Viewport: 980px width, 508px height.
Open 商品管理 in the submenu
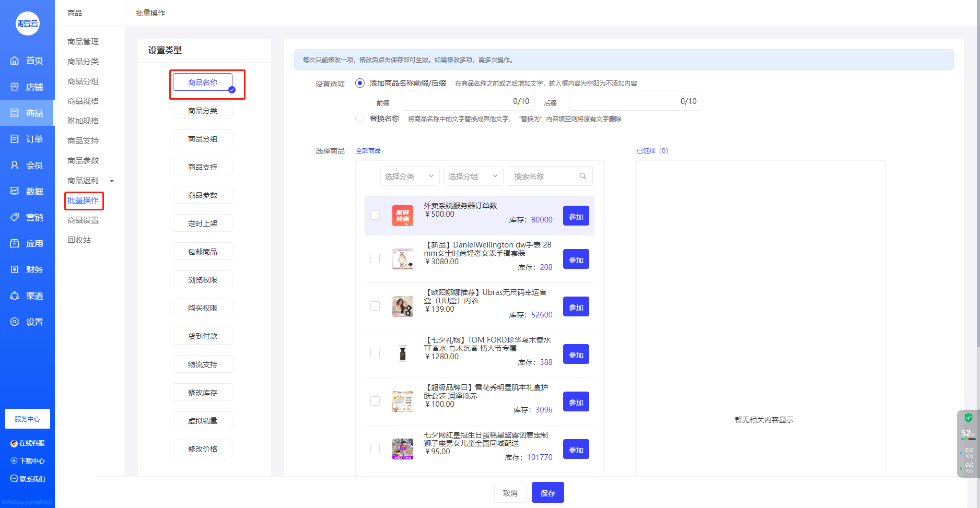click(83, 42)
